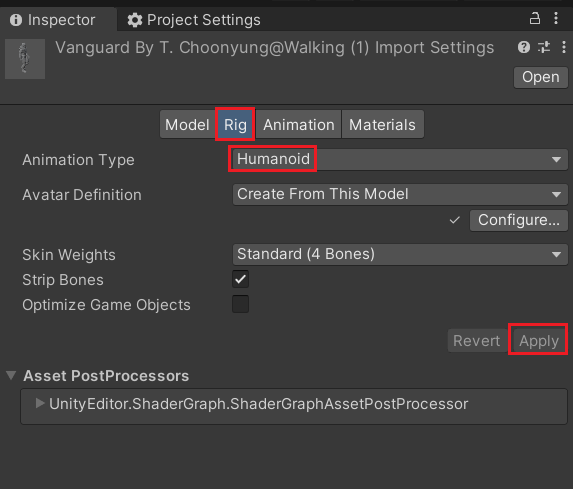
Task: Open the Inspector tab's three-dot menu
Action: pyautogui.click(x=556, y=18)
